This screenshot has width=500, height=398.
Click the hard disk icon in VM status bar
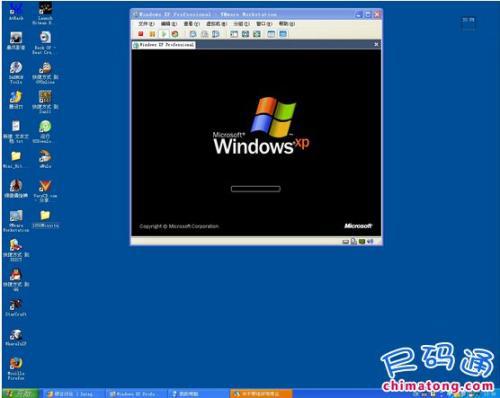(346, 242)
